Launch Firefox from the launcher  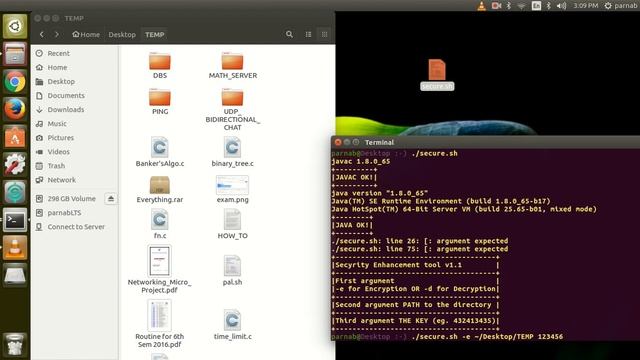click(x=15, y=109)
